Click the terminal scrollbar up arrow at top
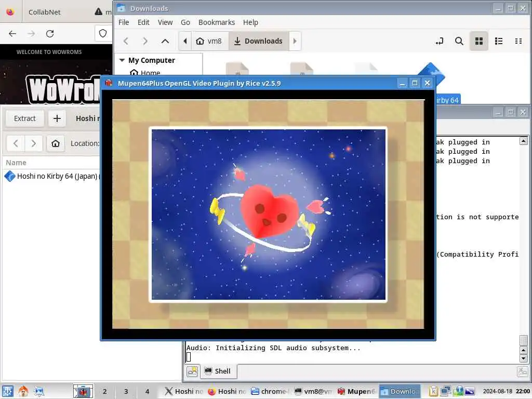 point(524,140)
